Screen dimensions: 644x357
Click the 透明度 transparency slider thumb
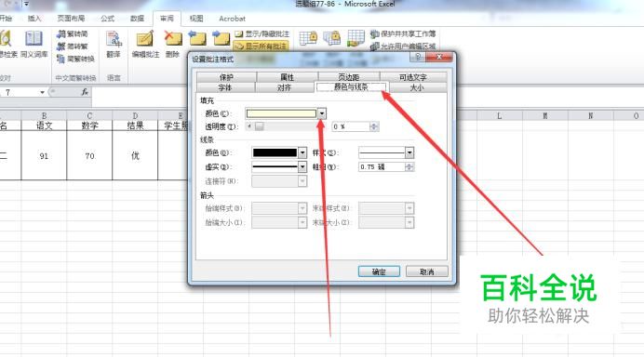[259, 126]
